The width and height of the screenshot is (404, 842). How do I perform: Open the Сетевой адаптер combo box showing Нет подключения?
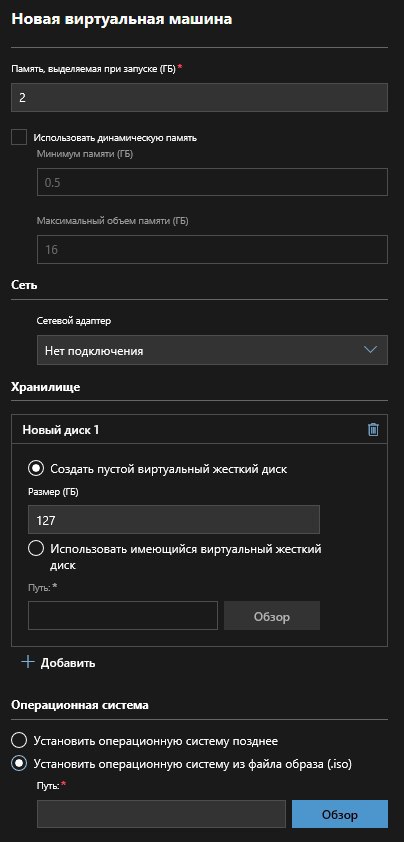click(212, 350)
